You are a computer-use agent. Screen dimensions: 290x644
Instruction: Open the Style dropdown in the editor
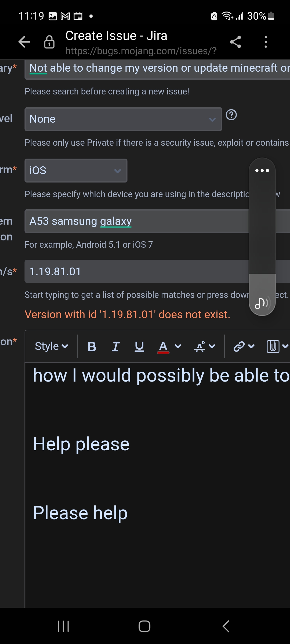(x=51, y=346)
